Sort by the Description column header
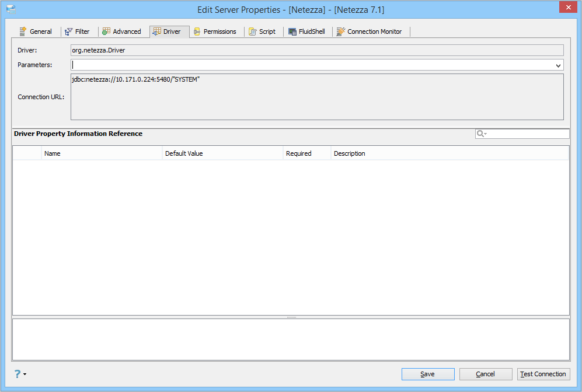This screenshot has height=392, width=582. pyautogui.click(x=449, y=153)
